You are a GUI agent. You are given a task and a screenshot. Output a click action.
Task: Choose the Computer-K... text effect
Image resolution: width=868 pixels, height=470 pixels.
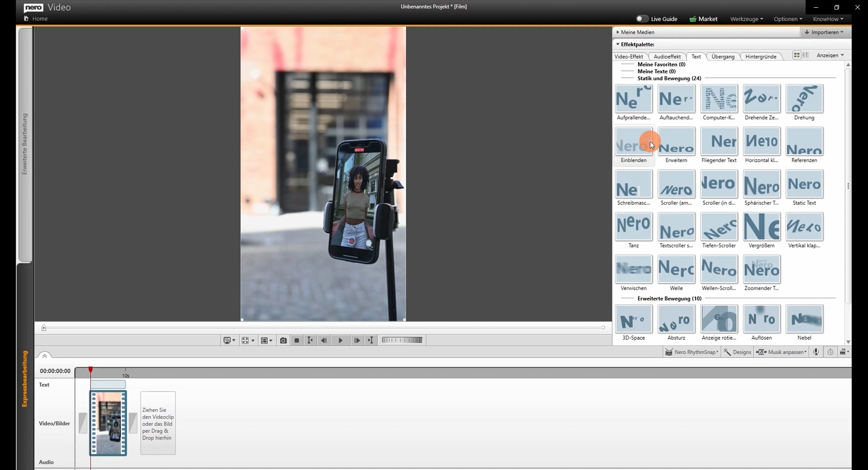[719, 99]
